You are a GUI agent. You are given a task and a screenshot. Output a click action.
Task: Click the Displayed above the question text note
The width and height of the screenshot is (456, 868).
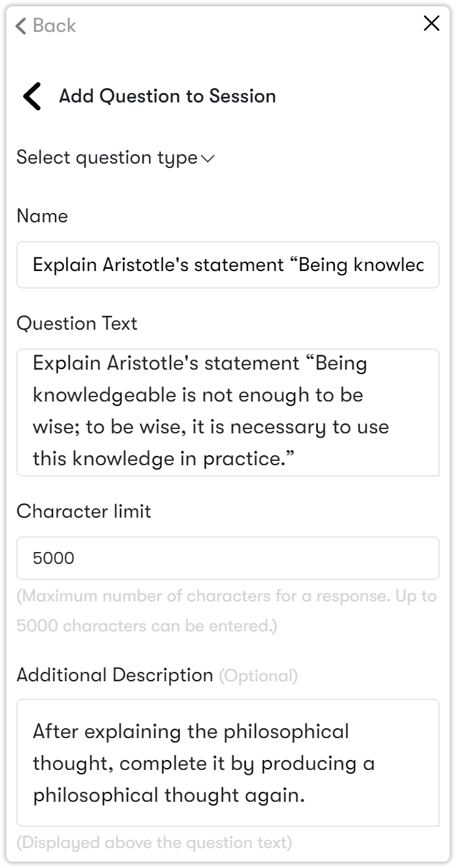pyautogui.click(x=154, y=843)
